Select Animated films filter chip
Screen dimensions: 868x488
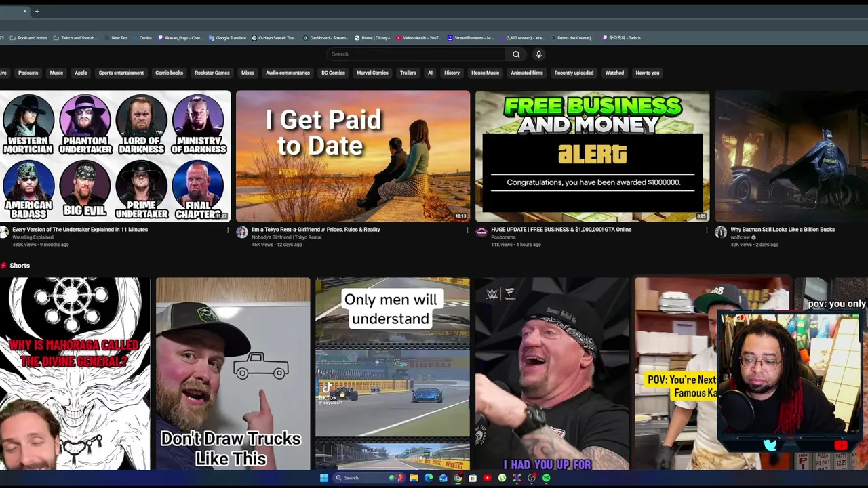527,73
